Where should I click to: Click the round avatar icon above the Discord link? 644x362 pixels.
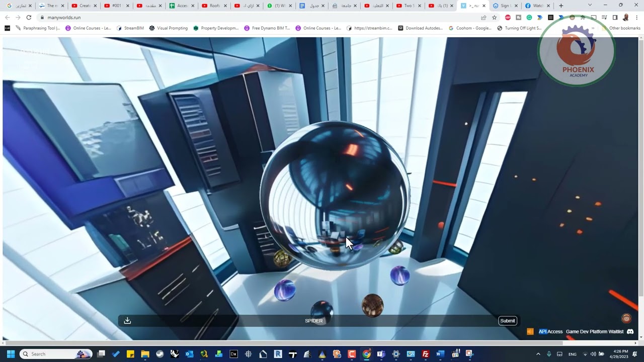(x=626, y=318)
